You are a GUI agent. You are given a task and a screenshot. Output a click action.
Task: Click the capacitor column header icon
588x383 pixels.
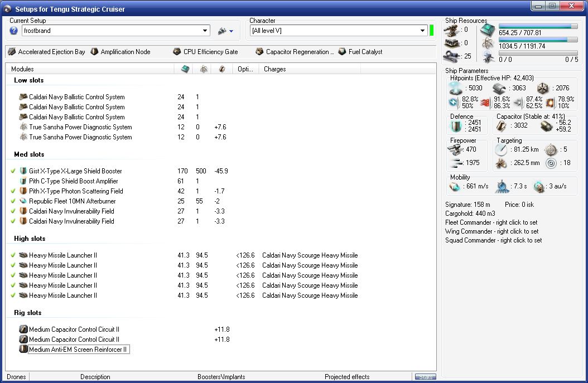tap(222, 69)
